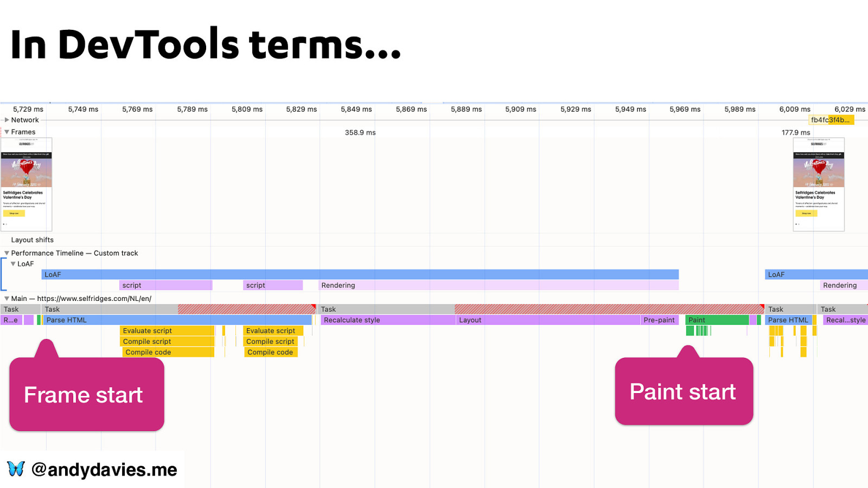The height and width of the screenshot is (488, 868).
Task: Click the first Parse HTML block
Action: [177, 320]
